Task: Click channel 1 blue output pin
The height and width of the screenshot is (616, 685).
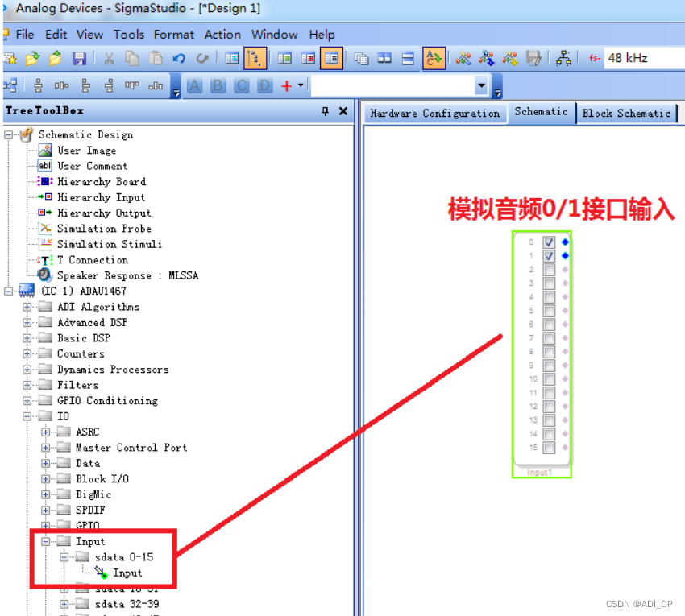Action: click(565, 256)
